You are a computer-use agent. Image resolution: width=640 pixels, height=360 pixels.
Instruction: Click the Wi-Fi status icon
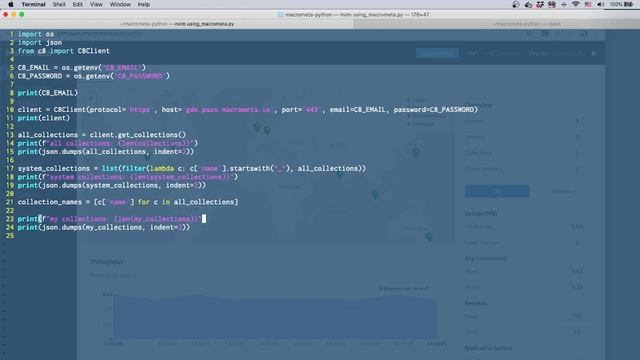pyautogui.click(x=576, y=4)
